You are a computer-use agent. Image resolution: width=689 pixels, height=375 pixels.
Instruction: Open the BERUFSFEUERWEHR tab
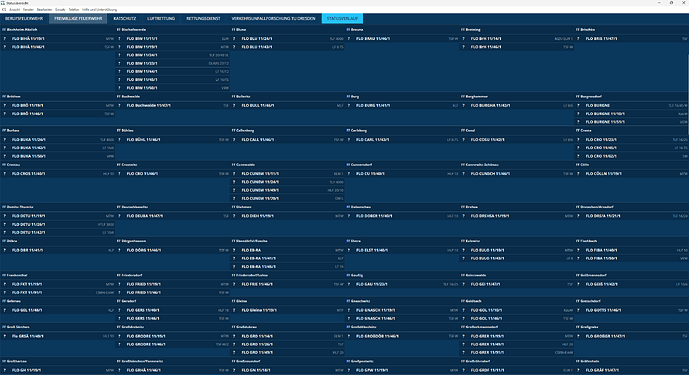24,18
